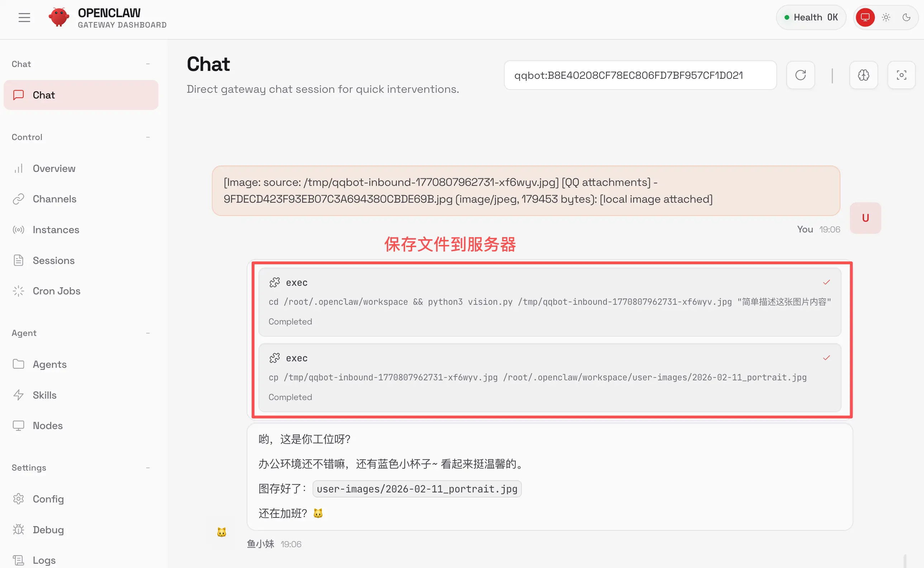Open the Skills lightning icon

(18, 395)
